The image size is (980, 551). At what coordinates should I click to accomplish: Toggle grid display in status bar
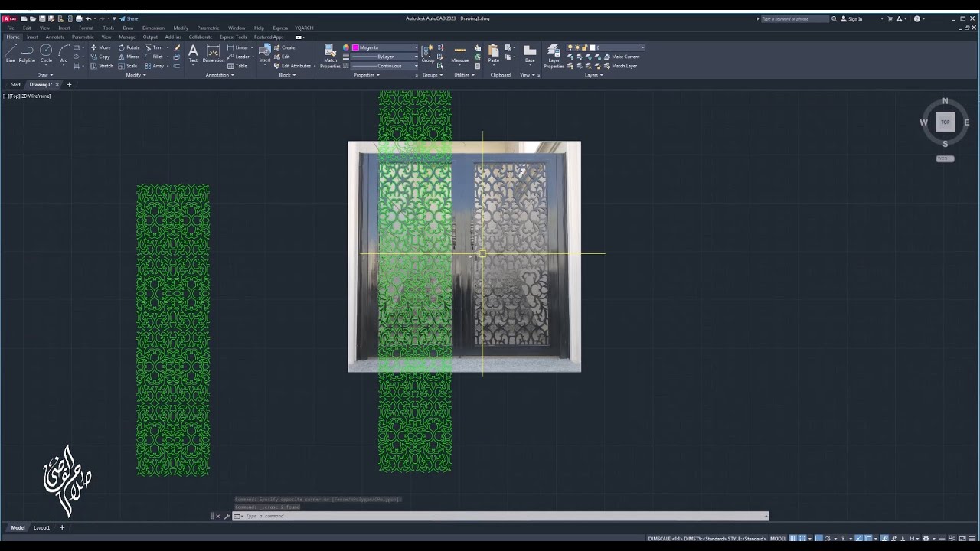[792, 538]
